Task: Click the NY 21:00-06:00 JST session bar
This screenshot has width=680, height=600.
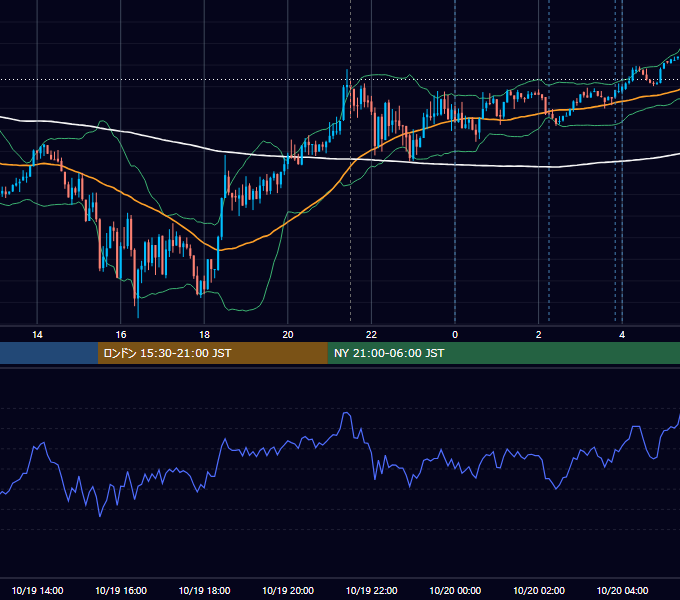Action: (503, 353)
